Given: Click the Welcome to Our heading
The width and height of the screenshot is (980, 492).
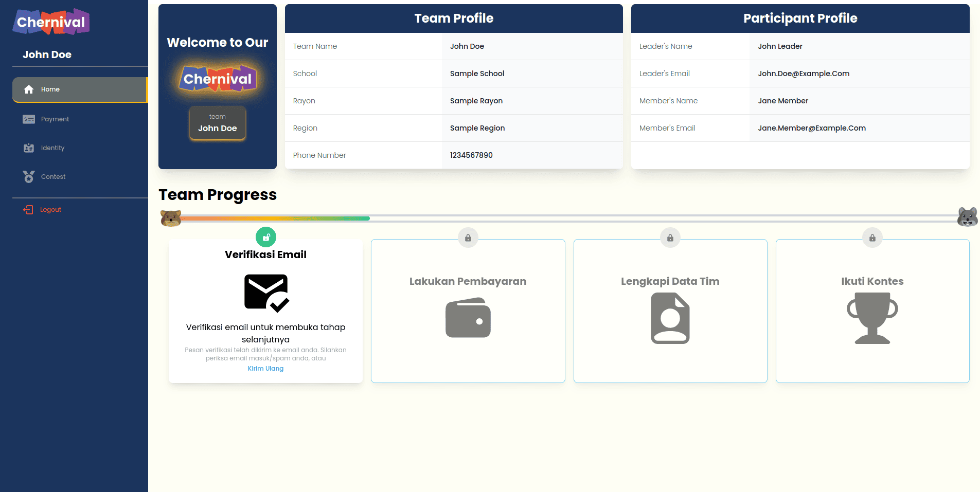Looking at the screenshot, I should pyautogui.click(x=218, y=42).
